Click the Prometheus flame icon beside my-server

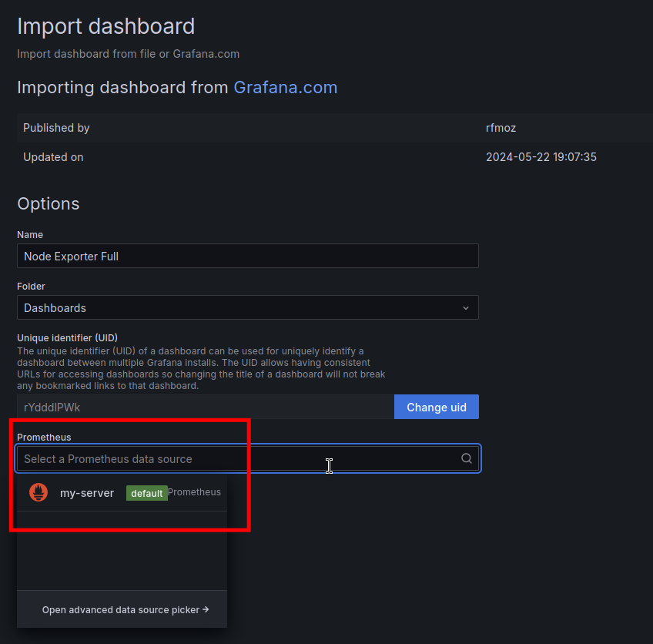pos(39,492)
